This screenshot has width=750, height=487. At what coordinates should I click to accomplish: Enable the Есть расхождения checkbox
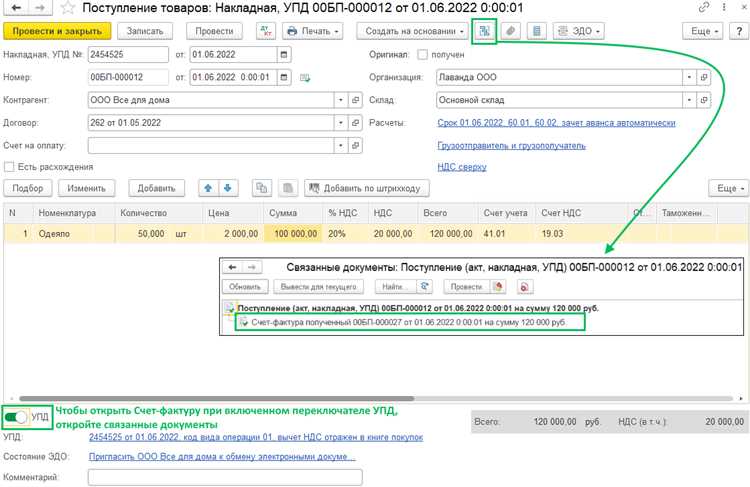9,167
